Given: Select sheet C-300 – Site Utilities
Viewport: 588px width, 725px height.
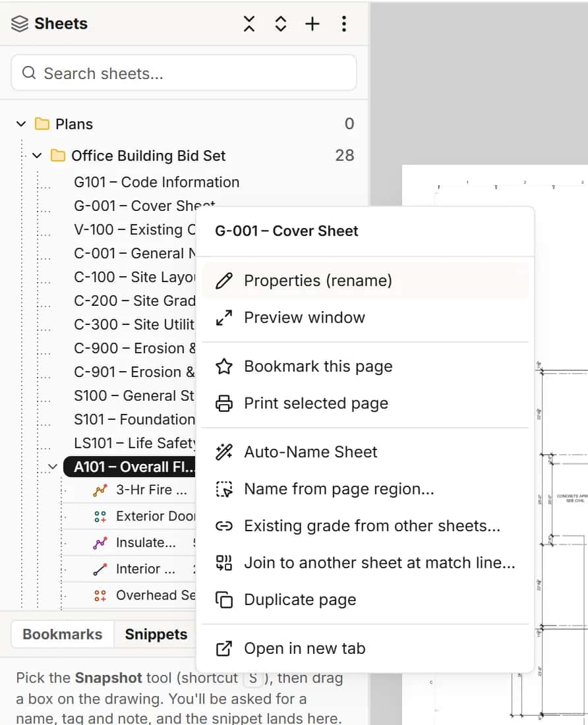Looking at the screenshot, I should (135, 324).
